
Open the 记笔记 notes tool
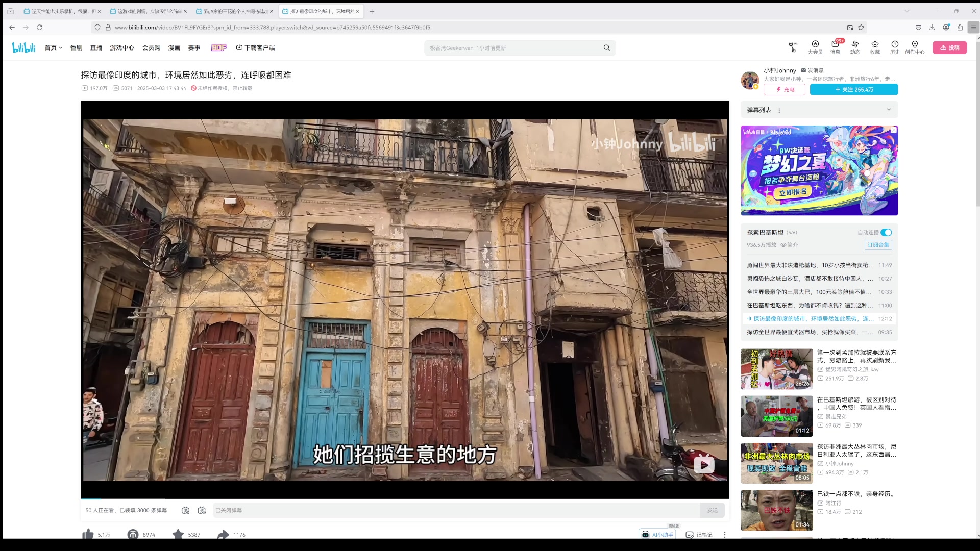click(x=699, y=535)
